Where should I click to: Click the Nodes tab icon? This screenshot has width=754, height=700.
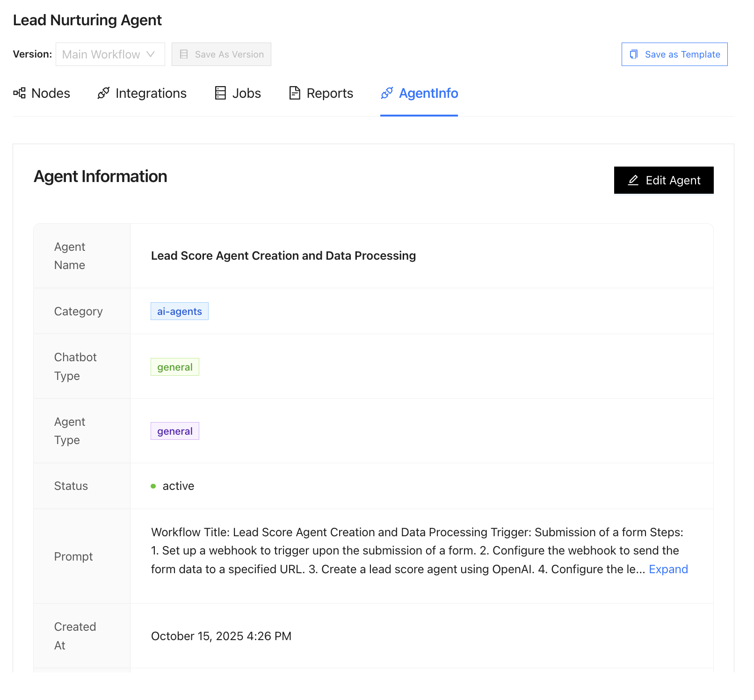click(19, 93)
